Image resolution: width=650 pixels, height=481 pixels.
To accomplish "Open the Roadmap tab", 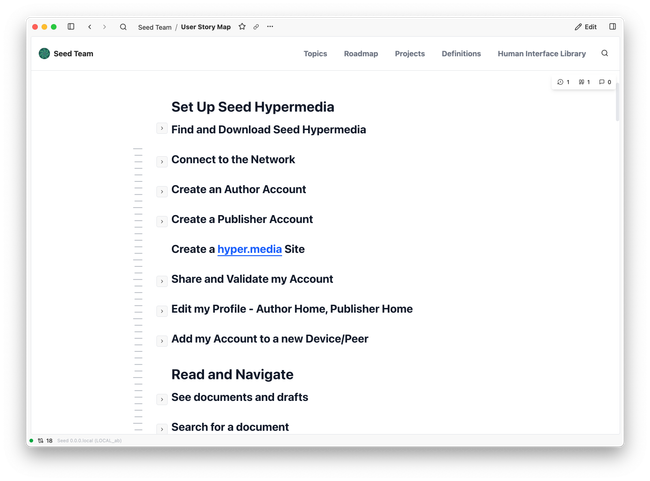I will click(x=361, y=54).
